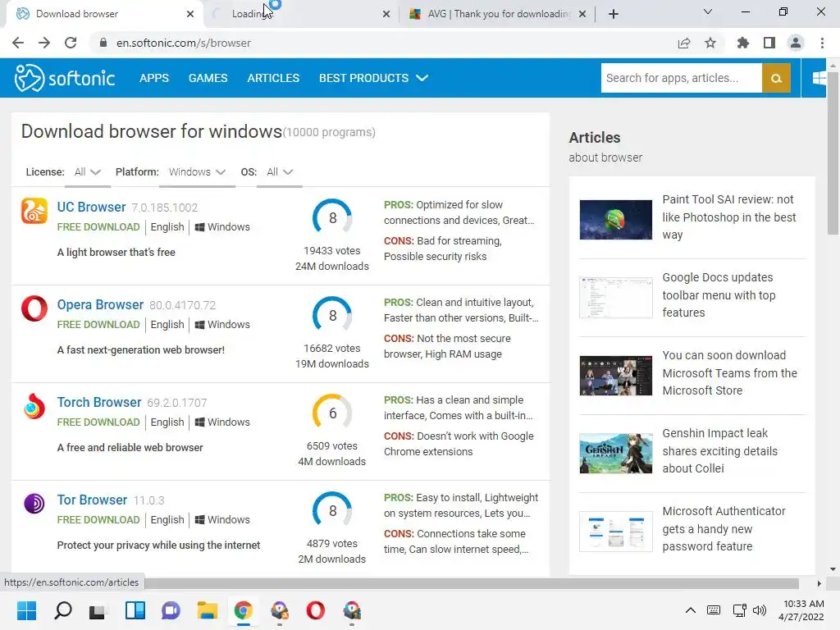Open Google Docs toolbar article
The image size is (840, 630).
[x=719, y=294]
